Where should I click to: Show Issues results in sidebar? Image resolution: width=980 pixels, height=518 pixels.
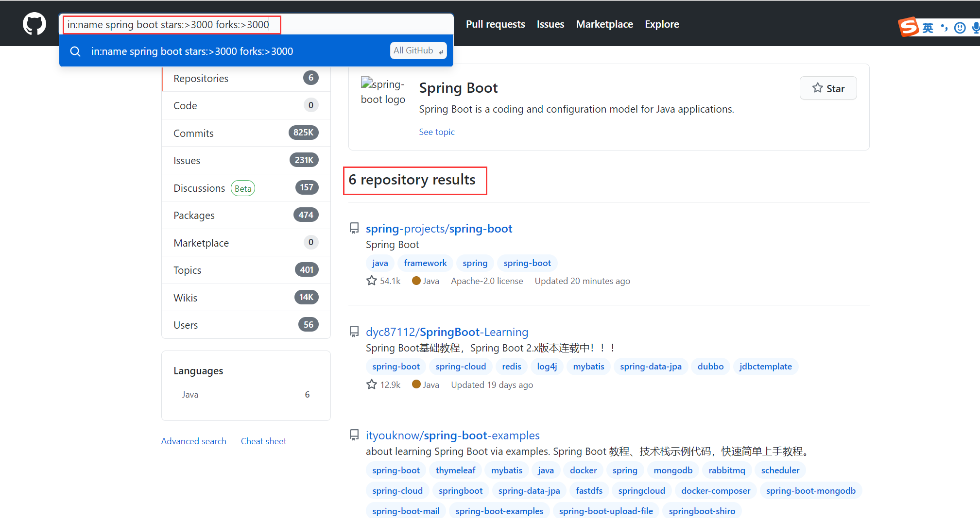246,160
